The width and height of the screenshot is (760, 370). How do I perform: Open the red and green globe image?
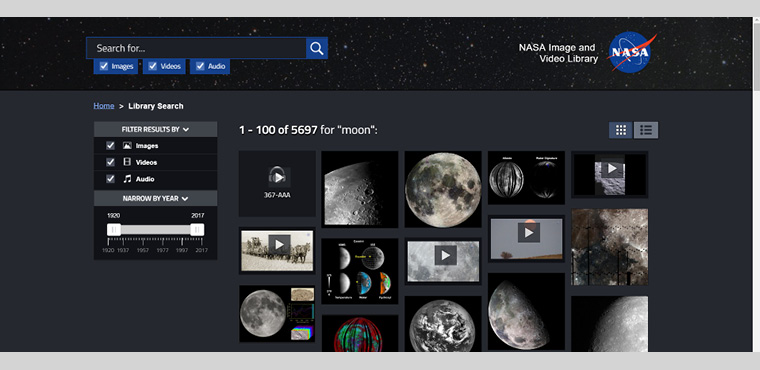360,334
